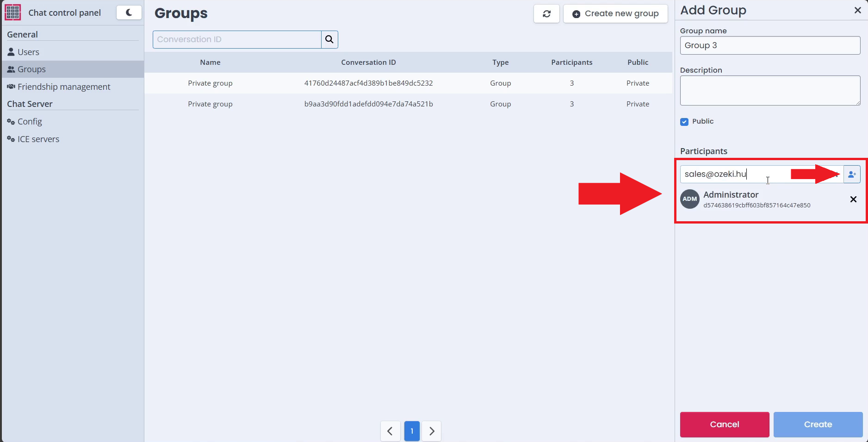The width and height of the screenshot is (868, 442).
Task: Click the search magnifier icon
Action: point(329,39)
